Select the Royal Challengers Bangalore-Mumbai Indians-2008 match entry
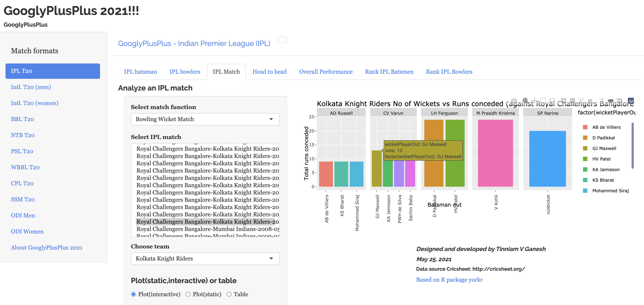644x305 pixels. click(x=208, y=229)
